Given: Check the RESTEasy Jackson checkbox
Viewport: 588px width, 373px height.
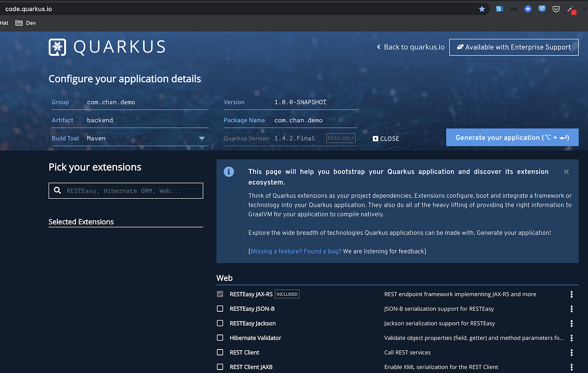Looking at the screenshot, I should [220, 323].
